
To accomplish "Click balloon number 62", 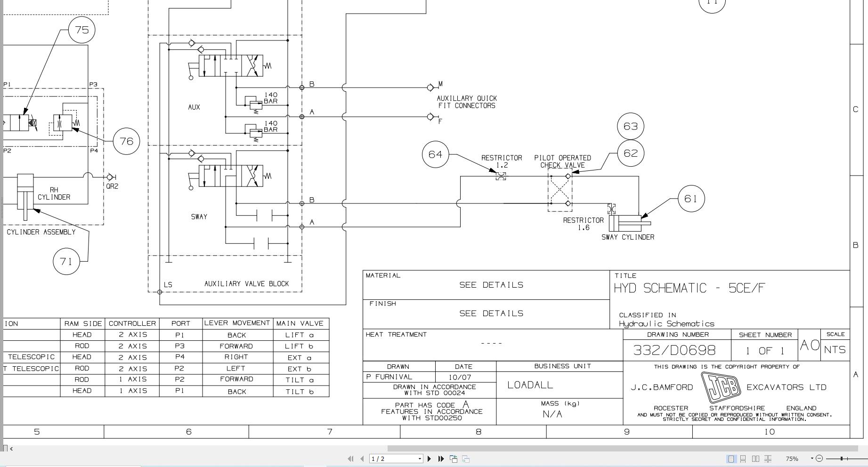I will coord(631,153).
